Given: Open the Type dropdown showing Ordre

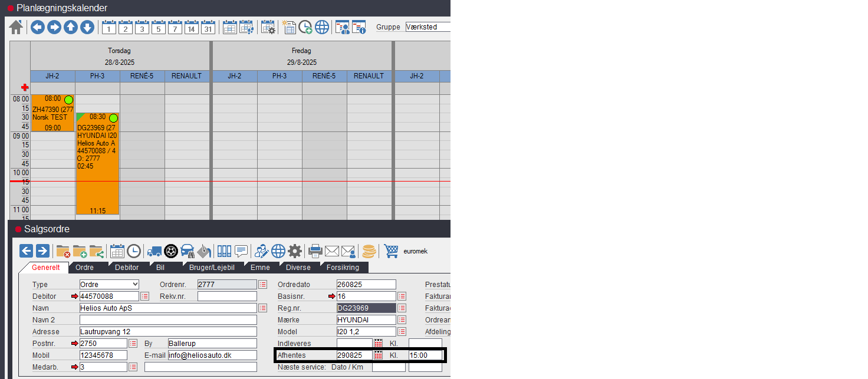Looking at the screenshot, I should pos(109,285).
